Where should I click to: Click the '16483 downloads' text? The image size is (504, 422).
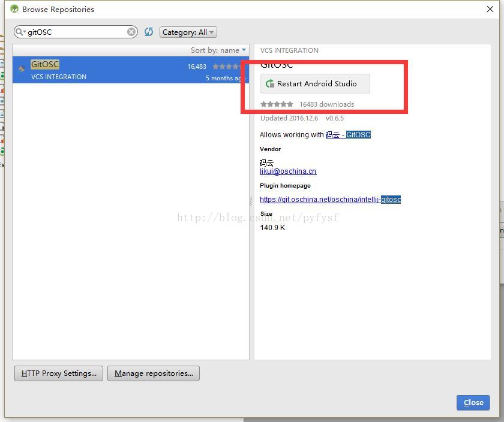(x=326, y=104)
